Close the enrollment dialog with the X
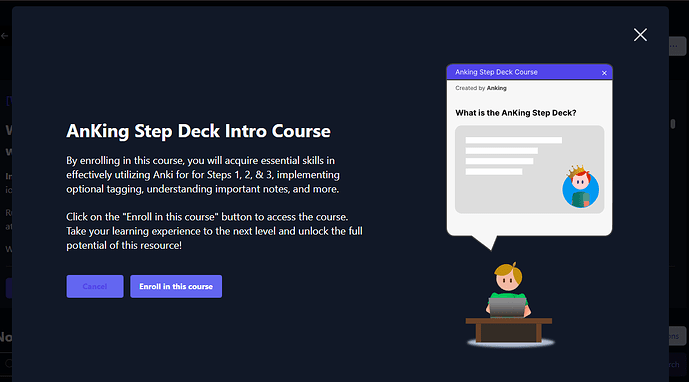 (640, 35)
